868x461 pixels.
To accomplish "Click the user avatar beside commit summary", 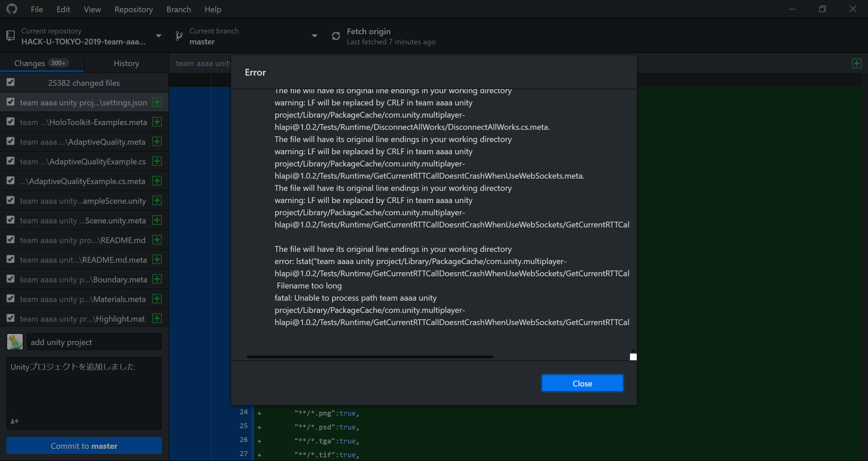I will [x=15, y=342].
